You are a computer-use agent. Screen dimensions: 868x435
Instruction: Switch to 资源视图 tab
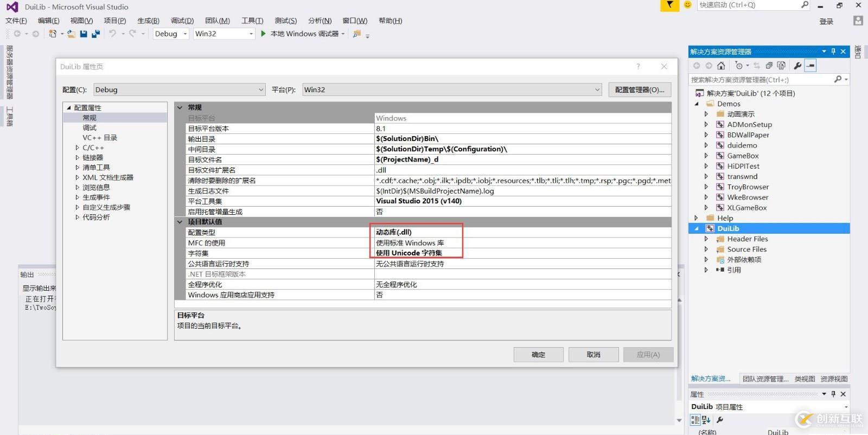(834, 379)
